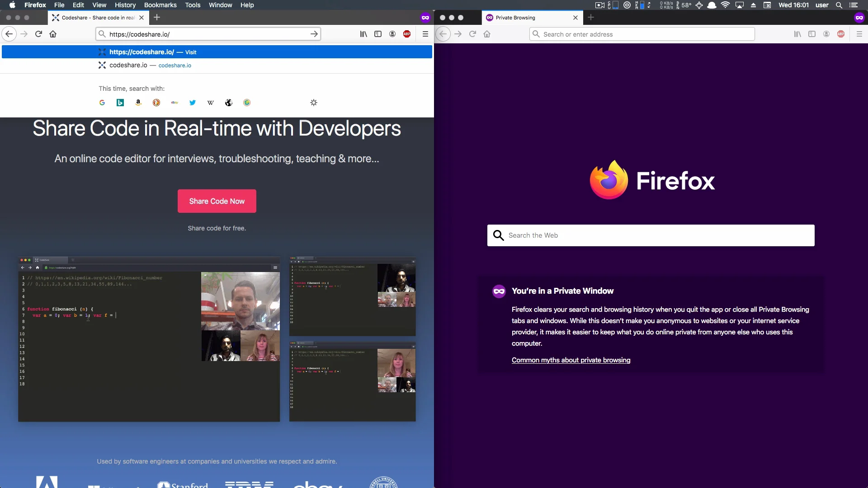Image resolution: width=868 pixels, height=488 pixels.
Task: Search with Google one-off engine icon
Action: click(102, 103)
